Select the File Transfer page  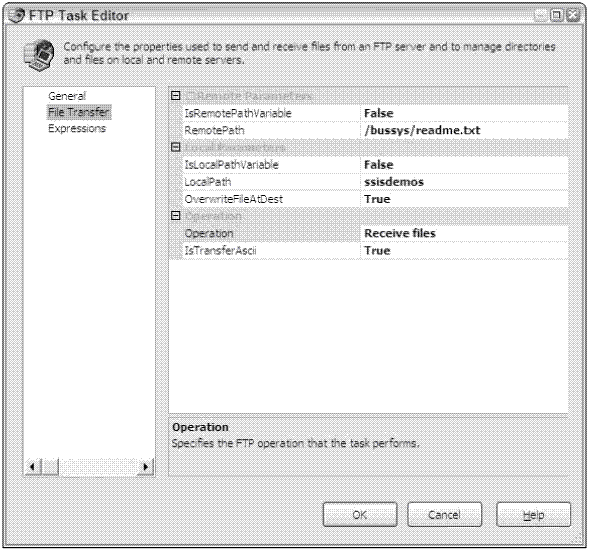(x=79, y=112)
